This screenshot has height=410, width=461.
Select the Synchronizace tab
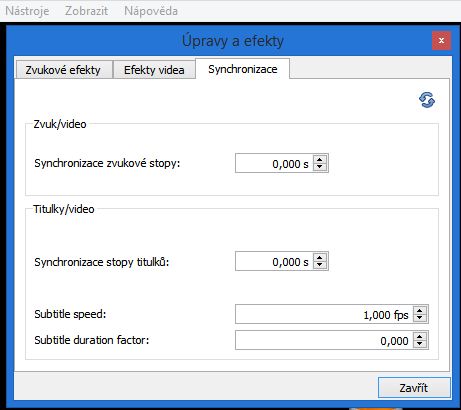pyautogui.click(x=243, y=69)
